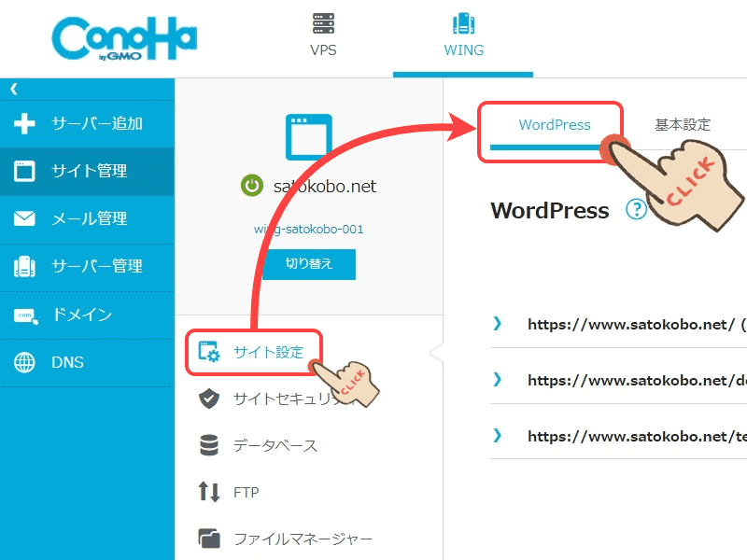Click the file manager folder icon
Screen dimensions: 747x560
pos(209,539)
